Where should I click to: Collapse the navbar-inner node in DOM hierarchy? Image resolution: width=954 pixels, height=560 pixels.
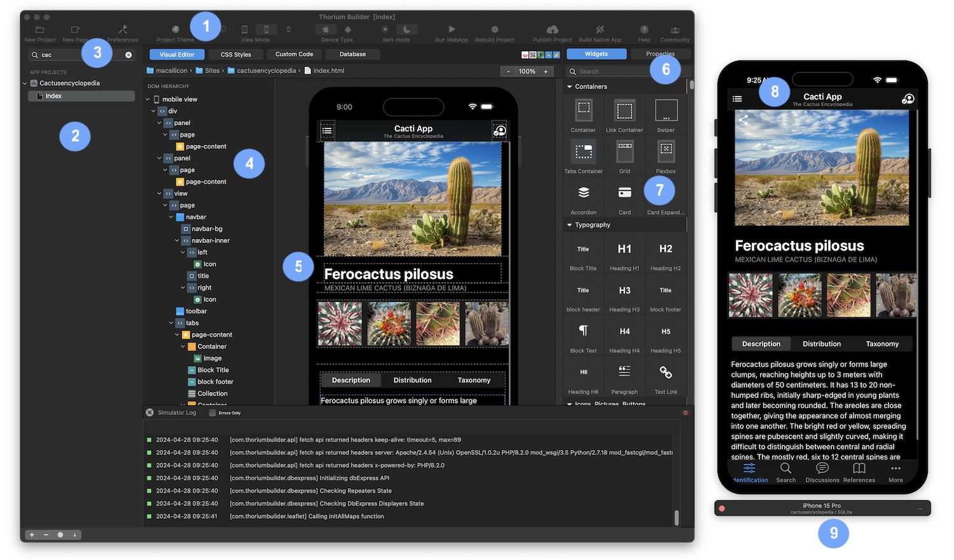click(177, 241)
